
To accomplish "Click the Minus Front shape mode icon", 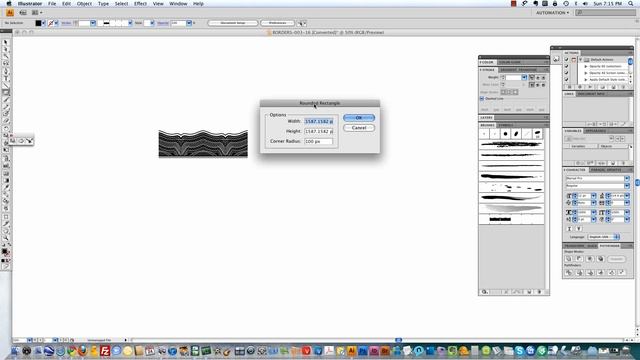I will click(579, 259).
